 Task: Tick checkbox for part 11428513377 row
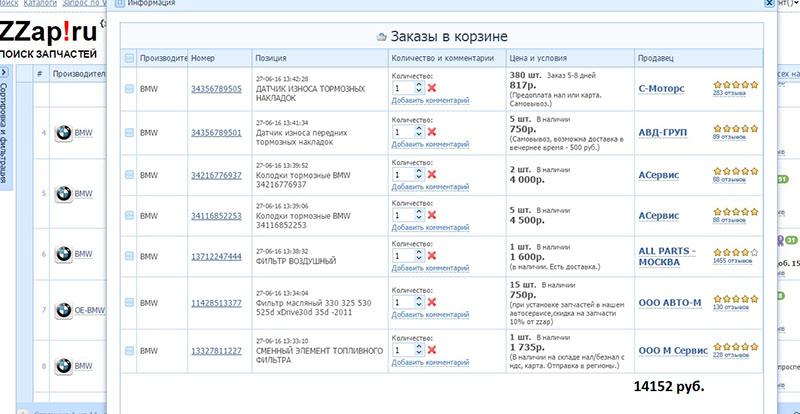(x=130, y=303)
